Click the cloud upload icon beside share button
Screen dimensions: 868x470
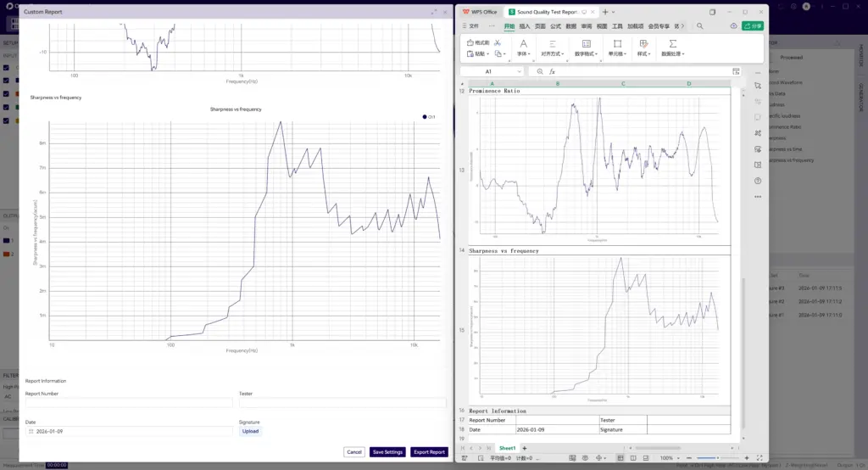click(732, 26)
